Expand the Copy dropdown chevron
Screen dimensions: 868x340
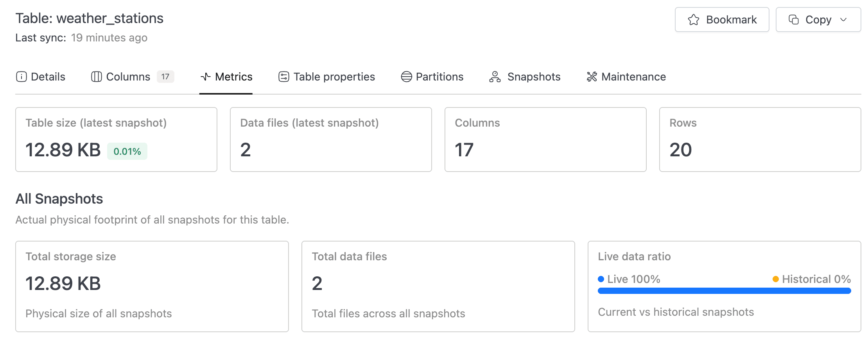coord(843,20)
